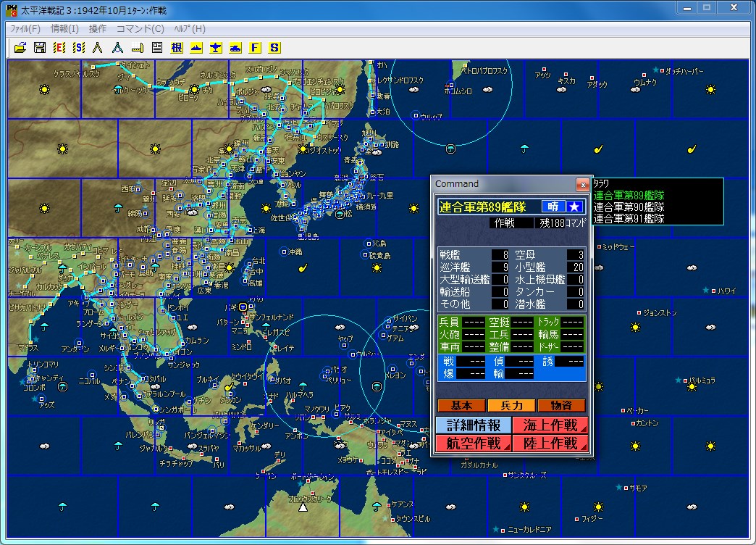Select 連合軍第91艦隊 in fleet list
The height and width of the screenshot is (545, 756).
pos(629,219)
